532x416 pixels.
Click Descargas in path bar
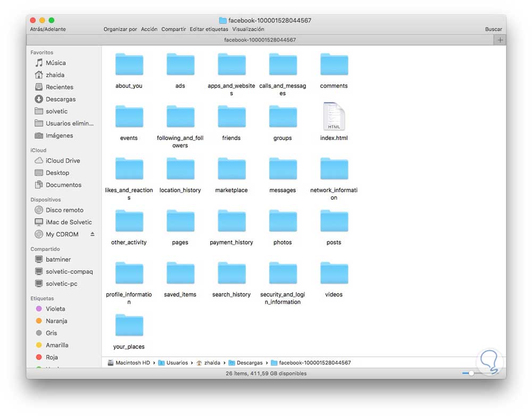point(246,363)
